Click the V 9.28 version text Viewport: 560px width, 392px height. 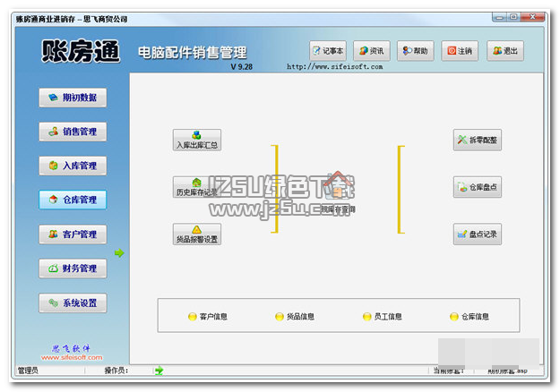tap(241, 67)
